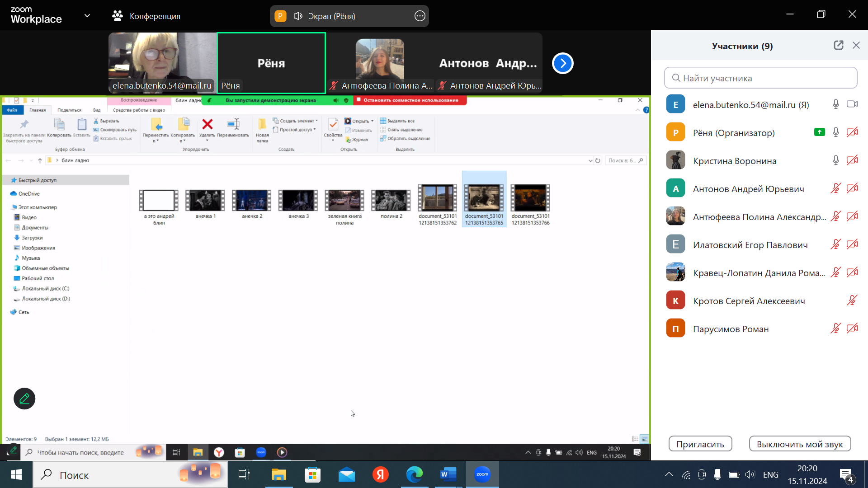Click Закрепить на панели быстрого доступа
868x488 pixels.
pos(24,130)
